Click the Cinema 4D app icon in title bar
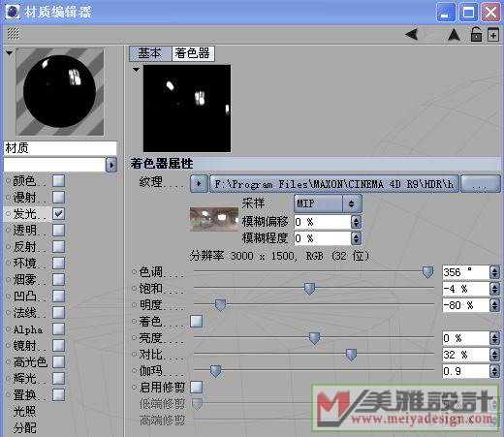 click(x=13, y=12)
